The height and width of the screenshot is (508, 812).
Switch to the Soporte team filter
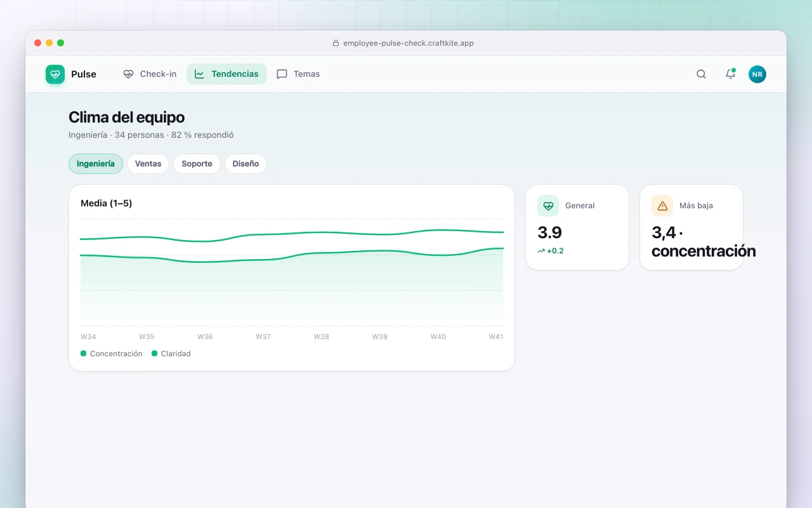click(197, 164)
